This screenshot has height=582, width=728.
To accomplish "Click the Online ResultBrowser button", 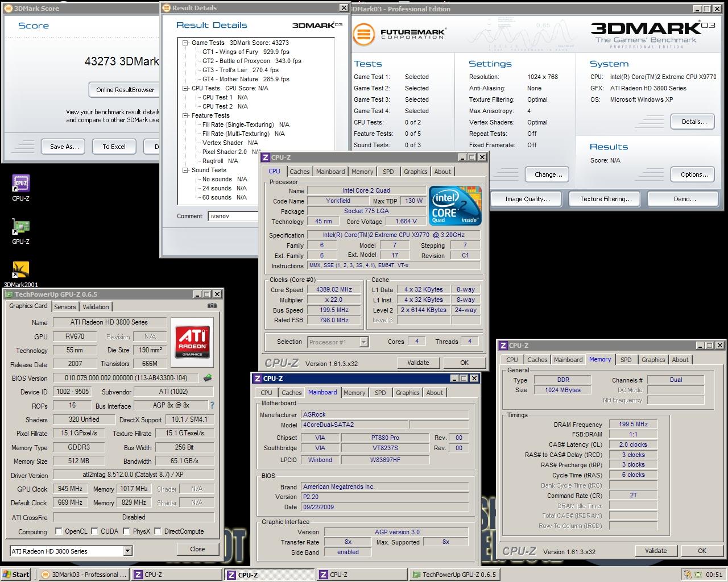I will point(125,90).
